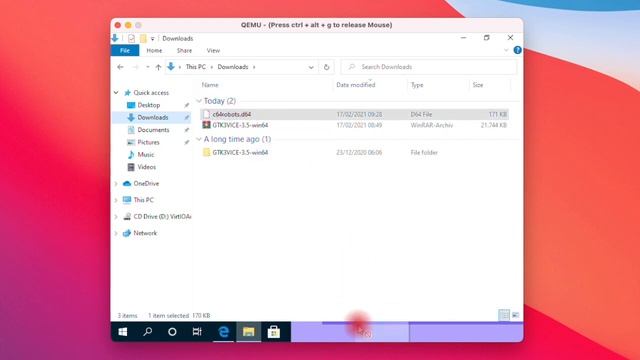Click the macOS yellow minimize button of QEMU
The width and height of the screenshot is (640, 360).
click(128, 25)
